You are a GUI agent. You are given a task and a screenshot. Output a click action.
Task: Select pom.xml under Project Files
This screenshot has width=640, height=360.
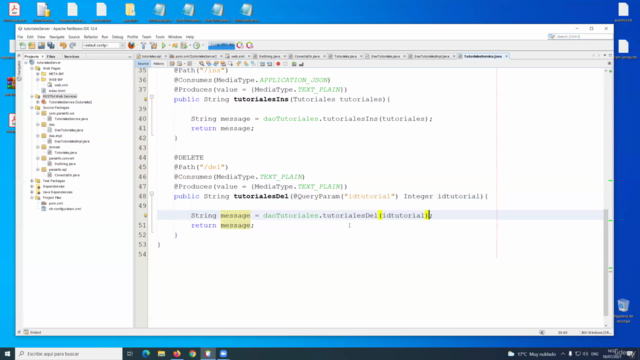tap(56, 203)
